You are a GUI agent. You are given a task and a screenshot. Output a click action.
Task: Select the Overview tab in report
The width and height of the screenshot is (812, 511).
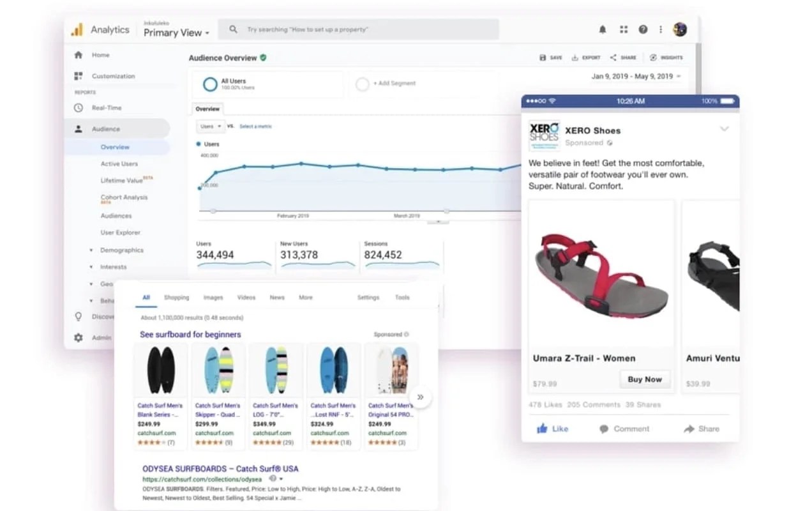pyautogui.click(x=207, y=109)
